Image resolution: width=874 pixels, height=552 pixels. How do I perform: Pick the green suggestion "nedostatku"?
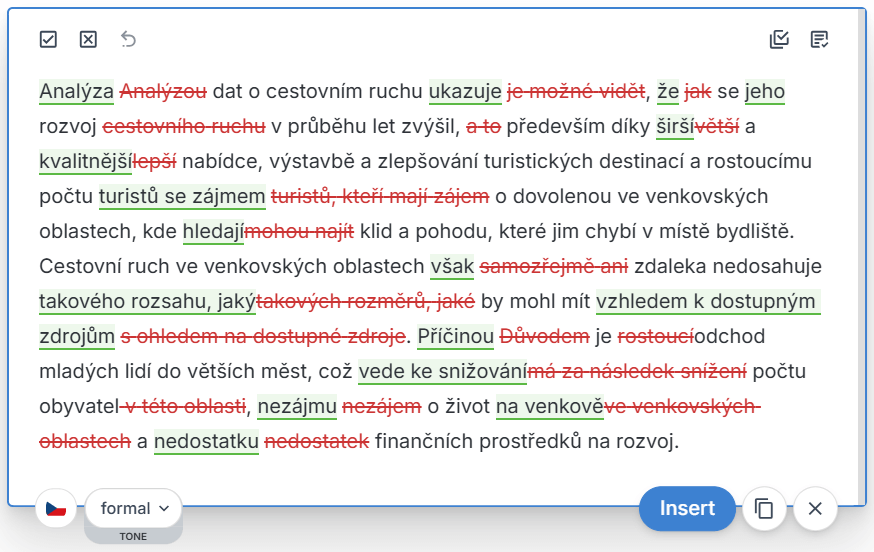click(207, 441)
